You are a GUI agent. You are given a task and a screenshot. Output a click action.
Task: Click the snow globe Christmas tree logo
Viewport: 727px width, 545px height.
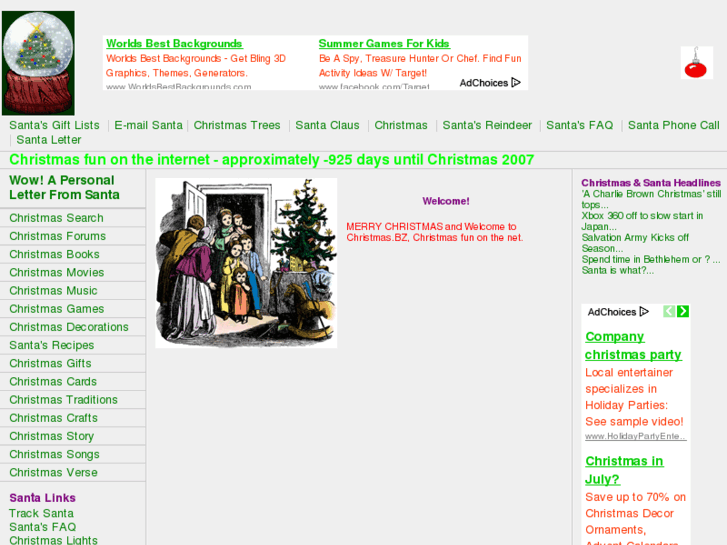[38, 63]
